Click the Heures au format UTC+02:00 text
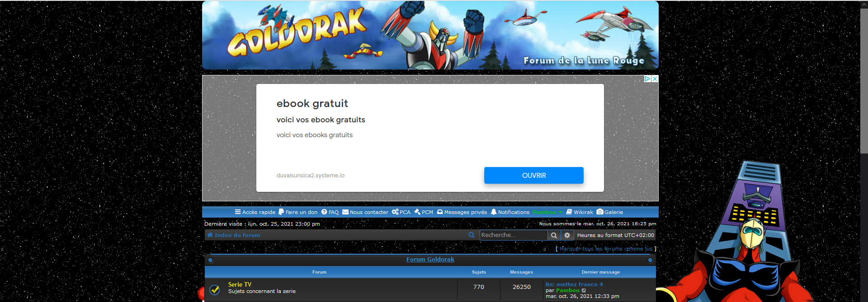The height and width of the screenshot is (302, 868). click(616, 235)
